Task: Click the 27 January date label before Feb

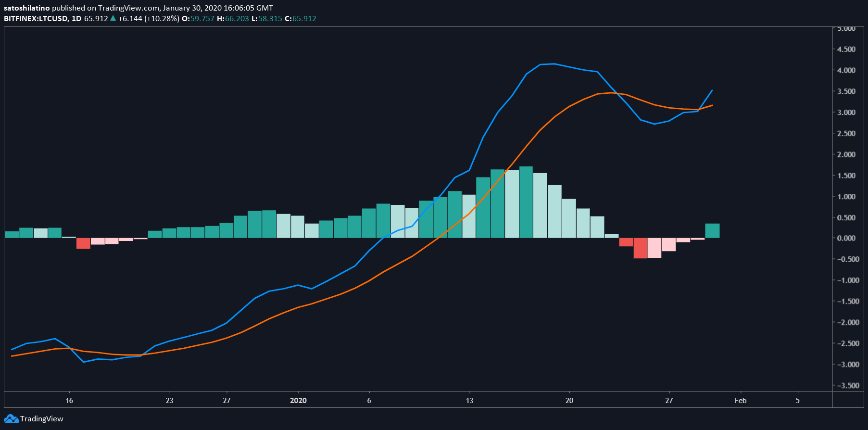Action: point(669,401)
